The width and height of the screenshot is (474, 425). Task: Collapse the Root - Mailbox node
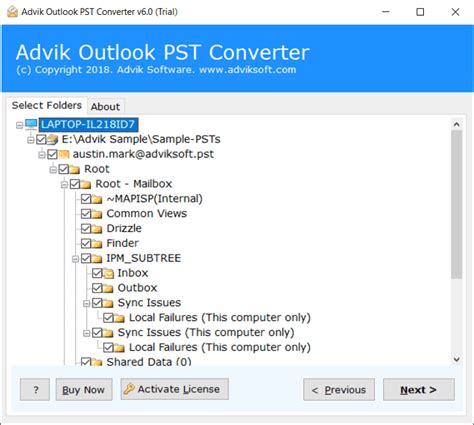pyautogui.click(x=64, y=184)
